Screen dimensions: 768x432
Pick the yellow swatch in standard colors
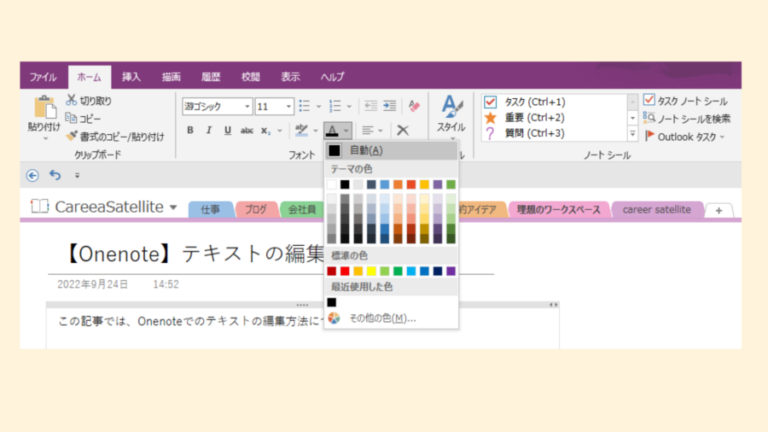coord(371,271)
